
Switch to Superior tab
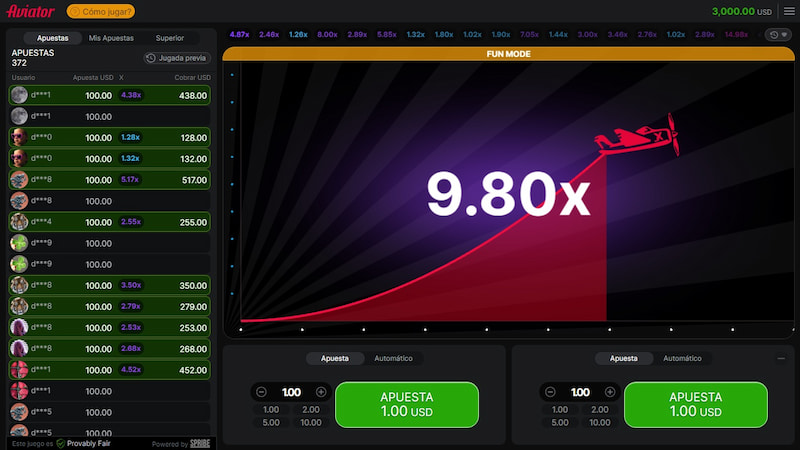(170, 38)
